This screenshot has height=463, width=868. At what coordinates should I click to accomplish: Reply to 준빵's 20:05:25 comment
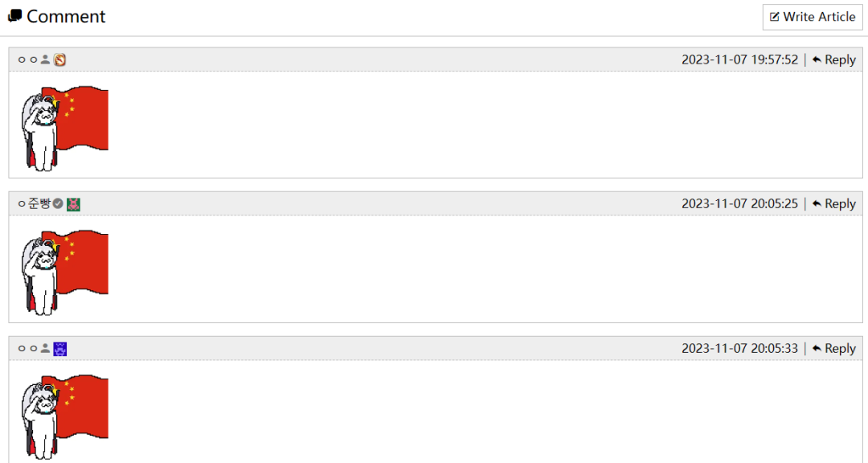click(x=833, y=204)
